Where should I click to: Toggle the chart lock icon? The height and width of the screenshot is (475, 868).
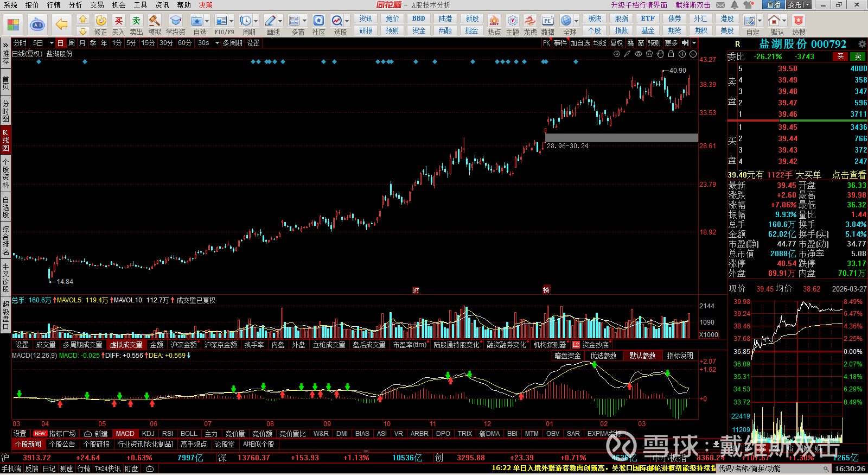(671, 54)
